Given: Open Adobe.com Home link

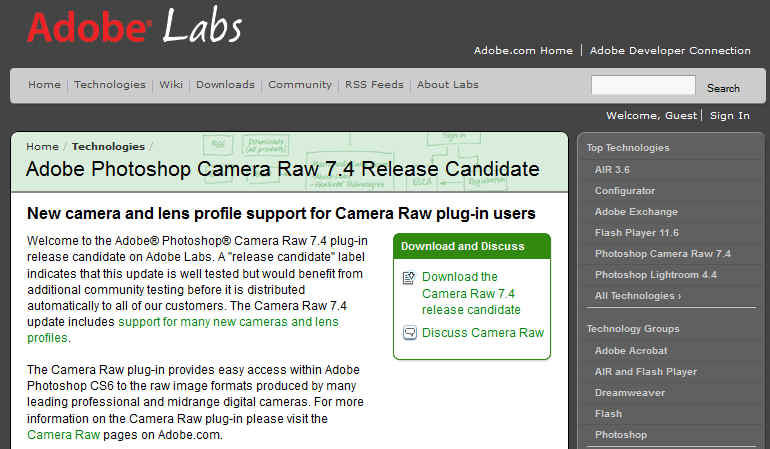Looking at the screenshot, I should coord(523,51).
